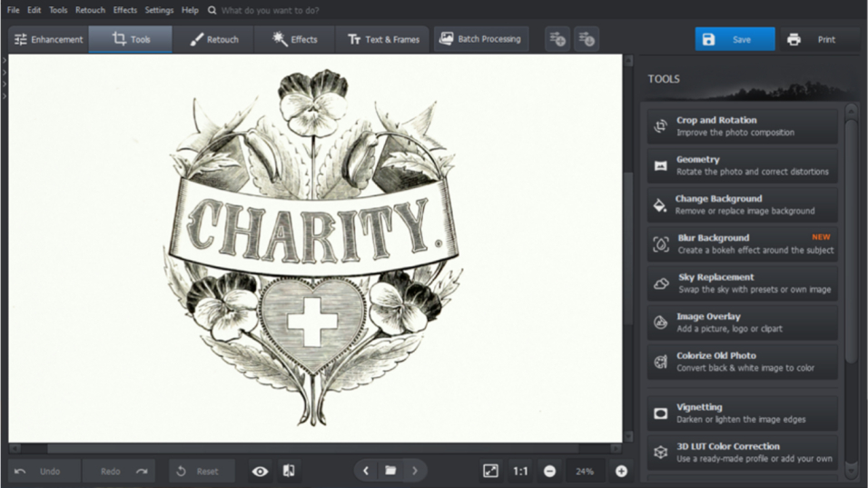Click the Tools panel vertical scrollbar
The image size is (868, 488).
tap(851, 236)
